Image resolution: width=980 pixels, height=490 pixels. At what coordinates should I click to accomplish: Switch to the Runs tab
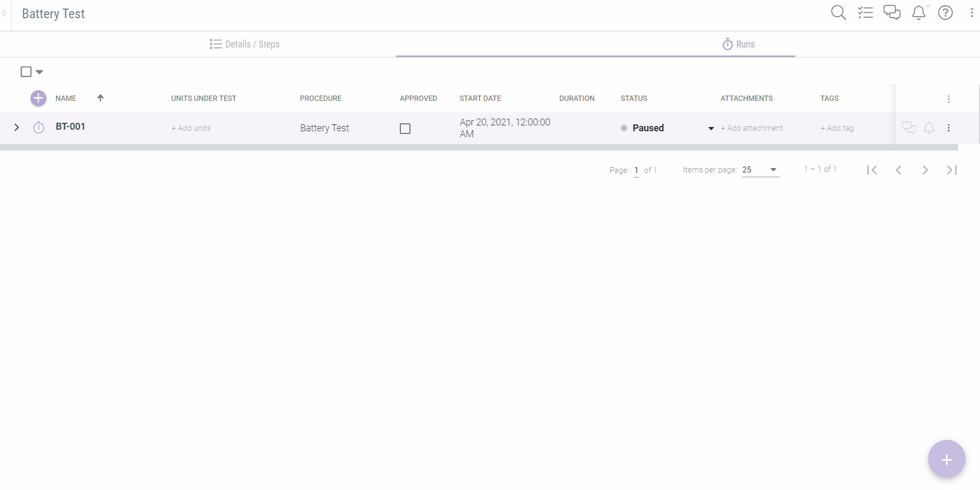[739, 44]
